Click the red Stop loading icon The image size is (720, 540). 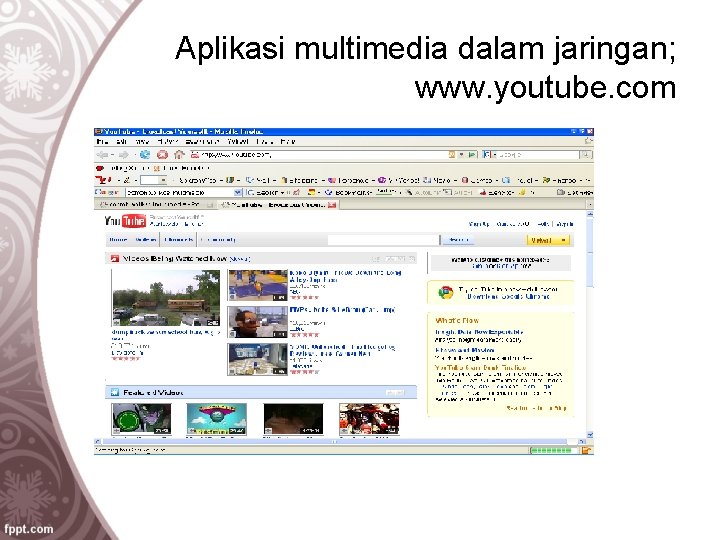162,155
